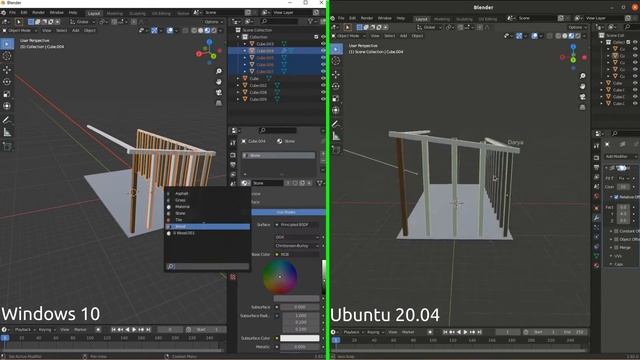This screenshot has width=640, height=360.
Task: Play animation in Windows Blender timeline
Action: tap(134, 329)
